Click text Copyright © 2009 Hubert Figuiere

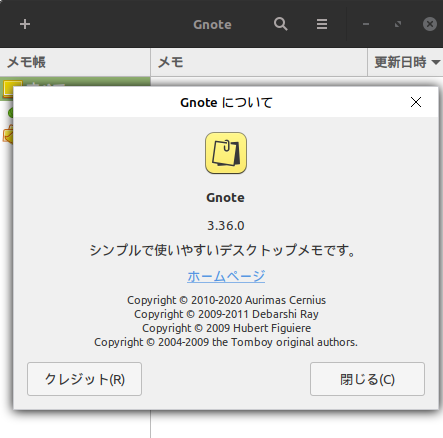click(x=226, y=328)
